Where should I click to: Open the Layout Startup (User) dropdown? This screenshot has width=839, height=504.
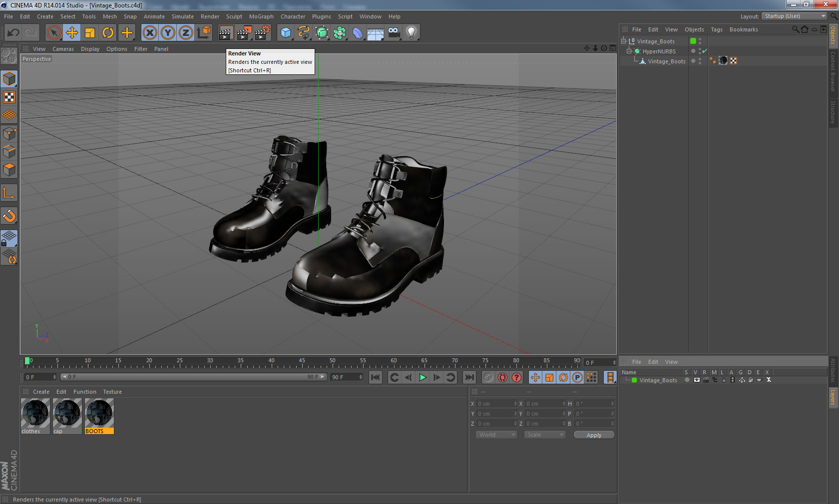795,16
